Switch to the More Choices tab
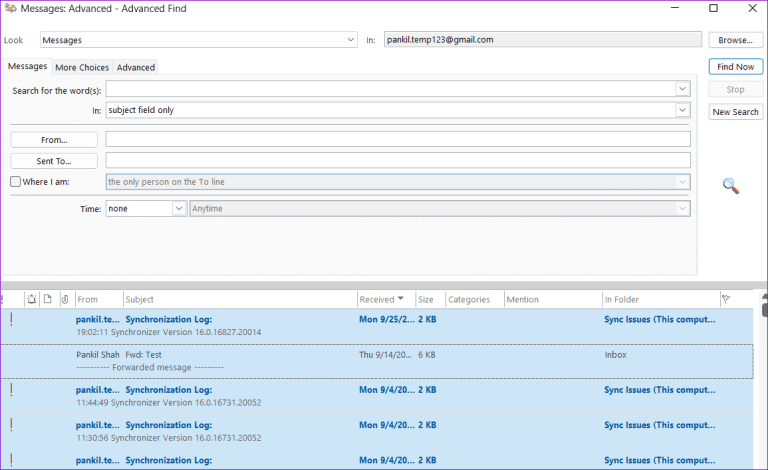Viewport: 768px width, 470px height. pos(82,67)
